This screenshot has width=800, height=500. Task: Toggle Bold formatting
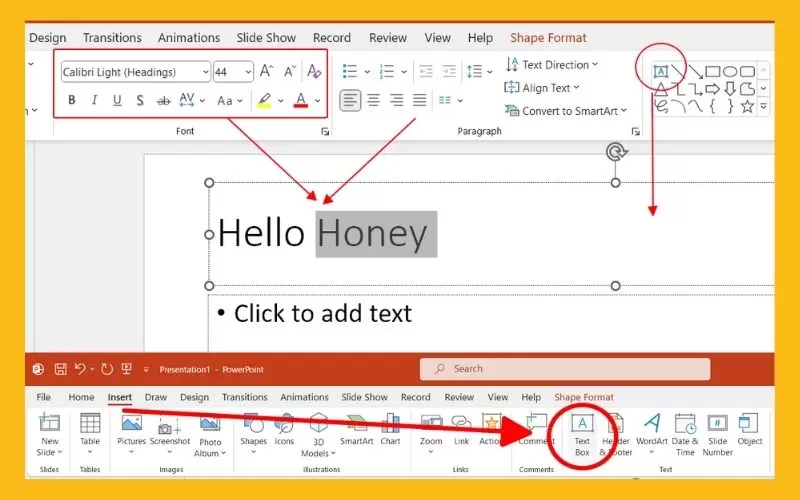71,100
